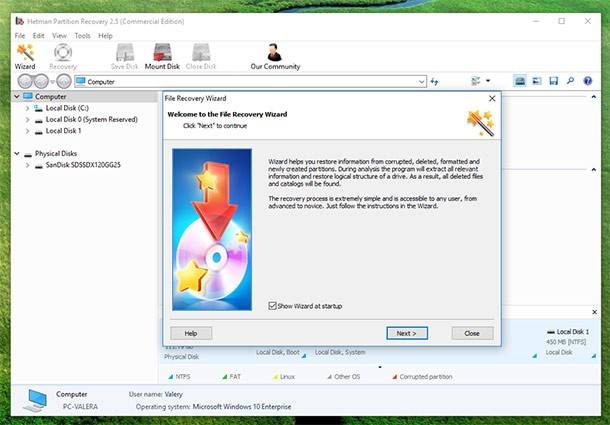Click the Hetman app logo icon
Screen dimensions: 610x425
click(19, 21)
